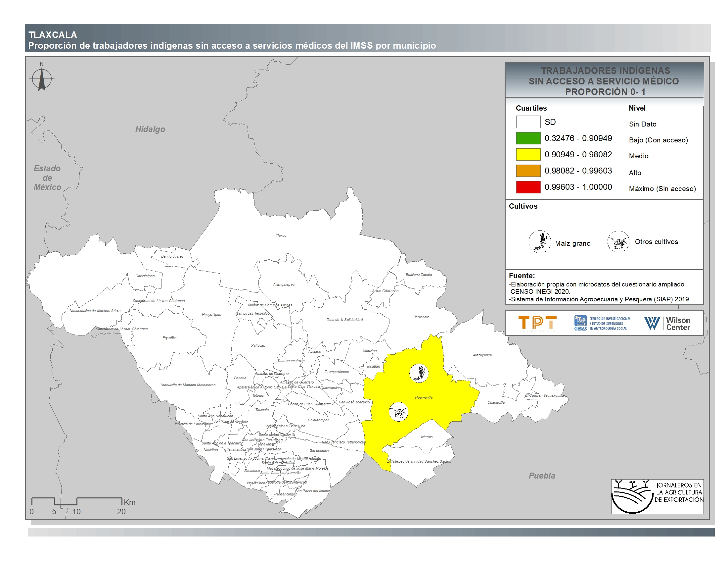Viewport: 728px width, 563px height.
Task: Click the other-crops icon inside Huamantla
Action: pos(399,412)
